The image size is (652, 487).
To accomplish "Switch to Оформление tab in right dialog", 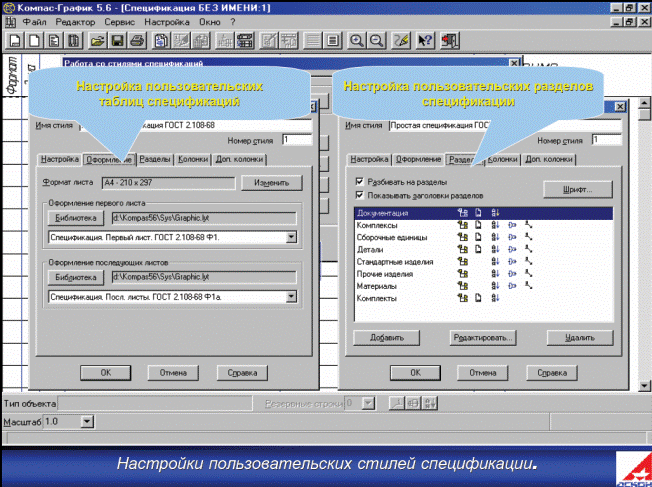I will [418, 159].
